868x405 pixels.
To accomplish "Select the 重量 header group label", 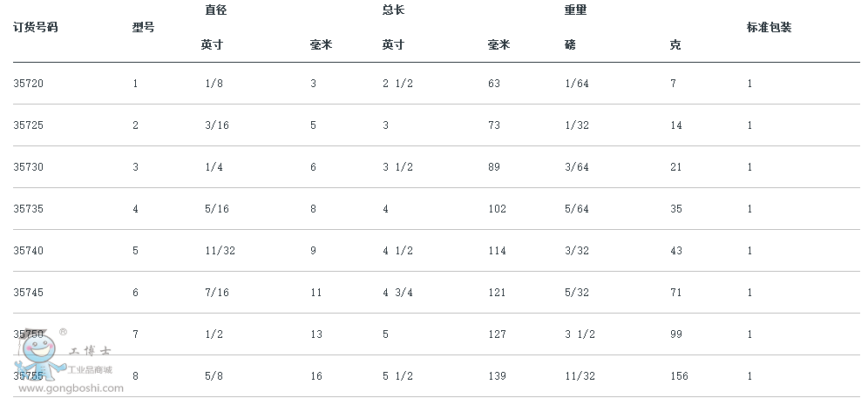I will 575,10.
